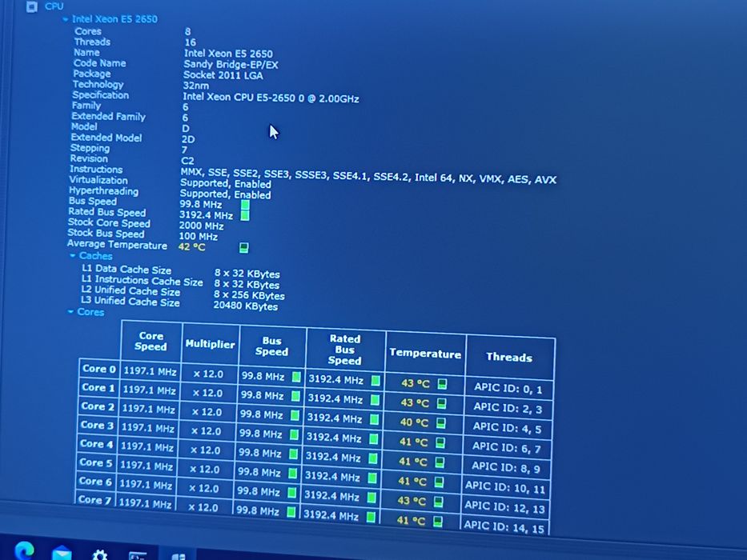The height and width of the screenshot is (560, 747).
Task: Click the green graph indicator beside summary Rated Bus Speed
Action: click(245, 215)
